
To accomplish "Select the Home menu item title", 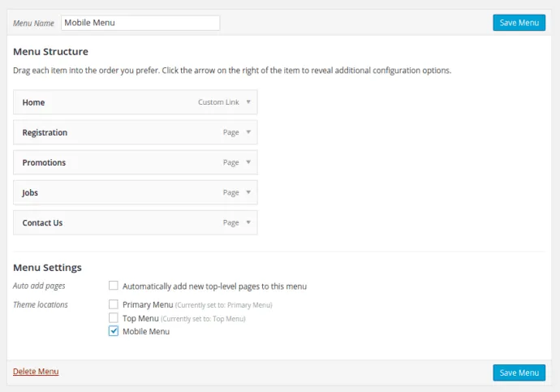I will (x=34, y=103).
